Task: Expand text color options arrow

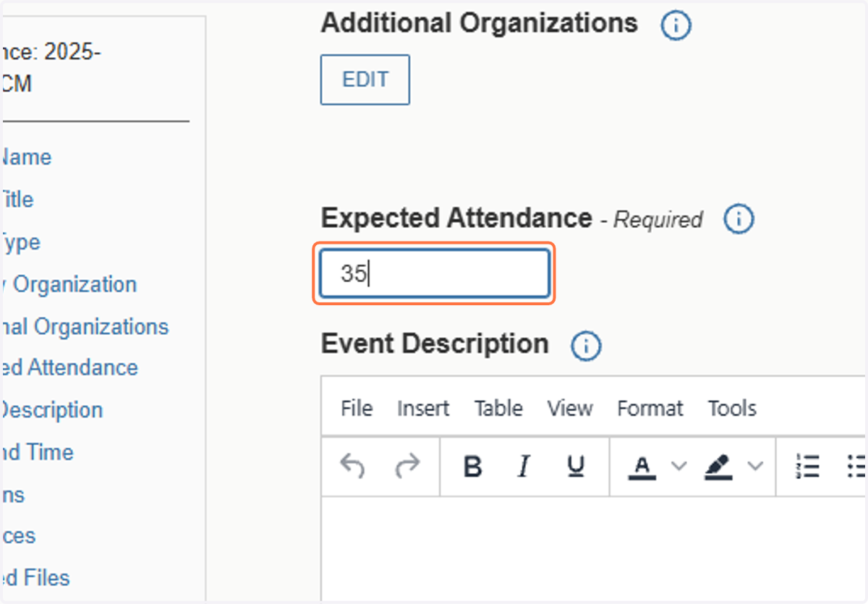Action: [x=678, y=466]
